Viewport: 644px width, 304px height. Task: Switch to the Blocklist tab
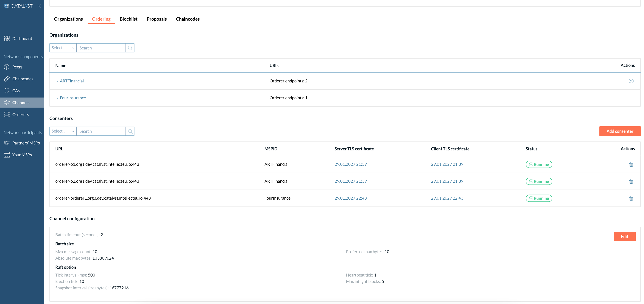tap(128, 19)
